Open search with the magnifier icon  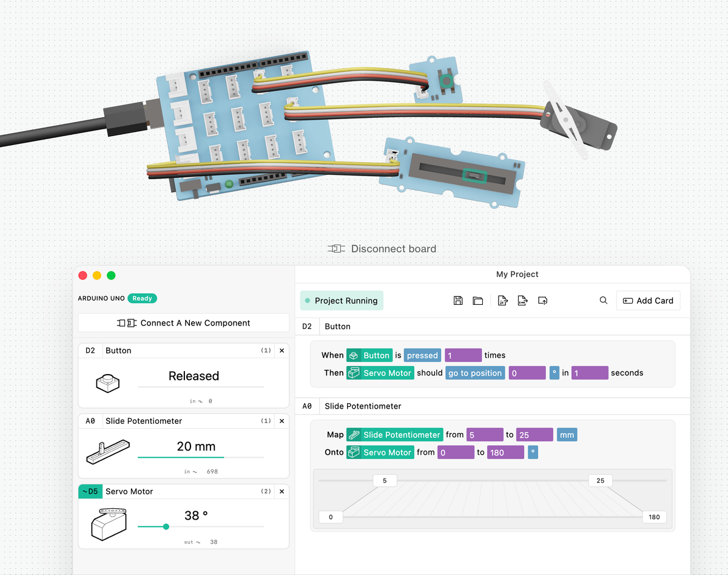(604, 301)
